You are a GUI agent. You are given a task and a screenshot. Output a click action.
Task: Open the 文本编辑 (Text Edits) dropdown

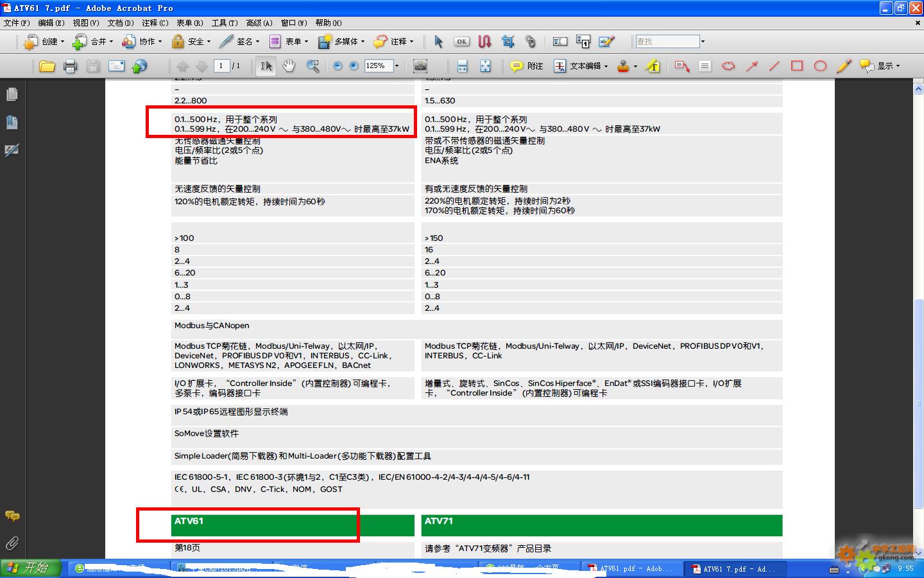[x=581, y=66]
